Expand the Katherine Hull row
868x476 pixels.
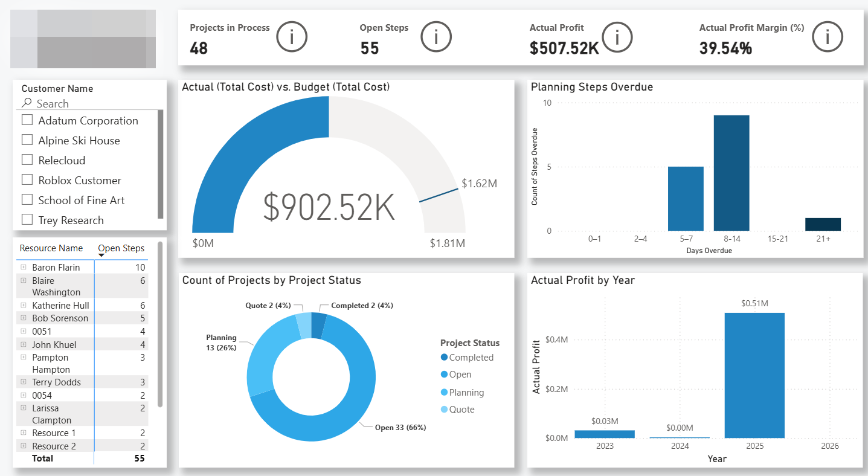point(24,306)
